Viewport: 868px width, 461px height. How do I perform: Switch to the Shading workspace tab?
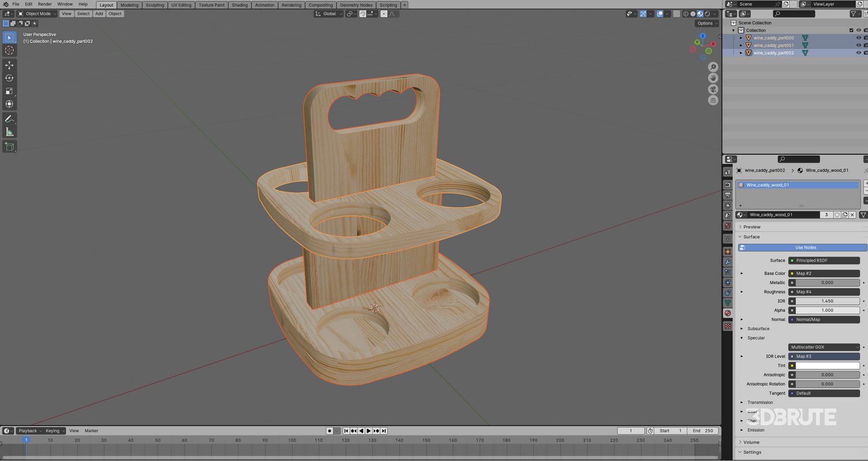pos(239,5)
